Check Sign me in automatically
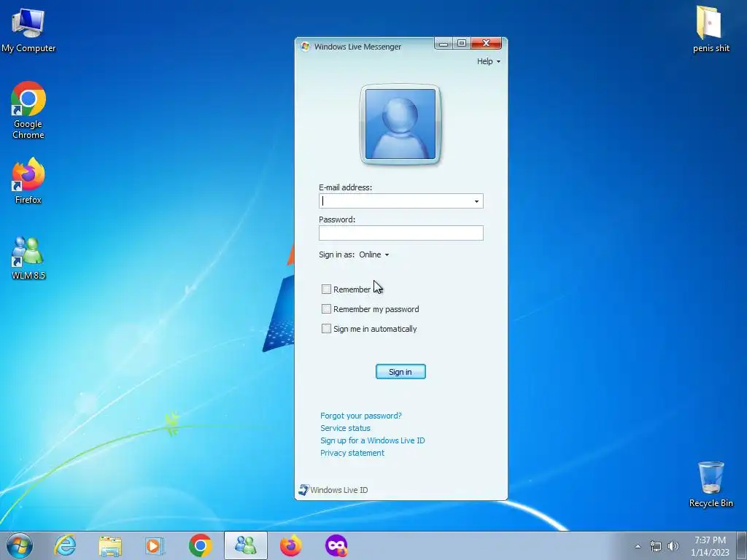747x560 pixels. pos(326,329)
